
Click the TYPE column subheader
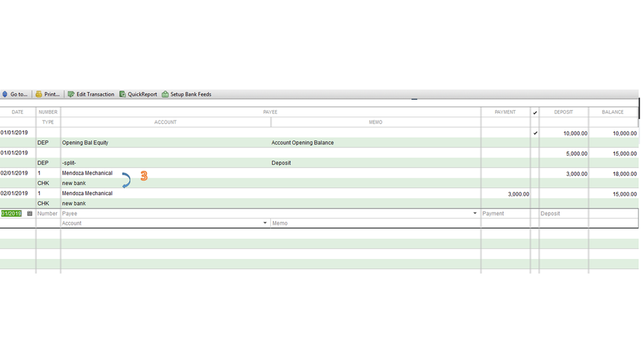pyautogui.click(x=48, y=122)
